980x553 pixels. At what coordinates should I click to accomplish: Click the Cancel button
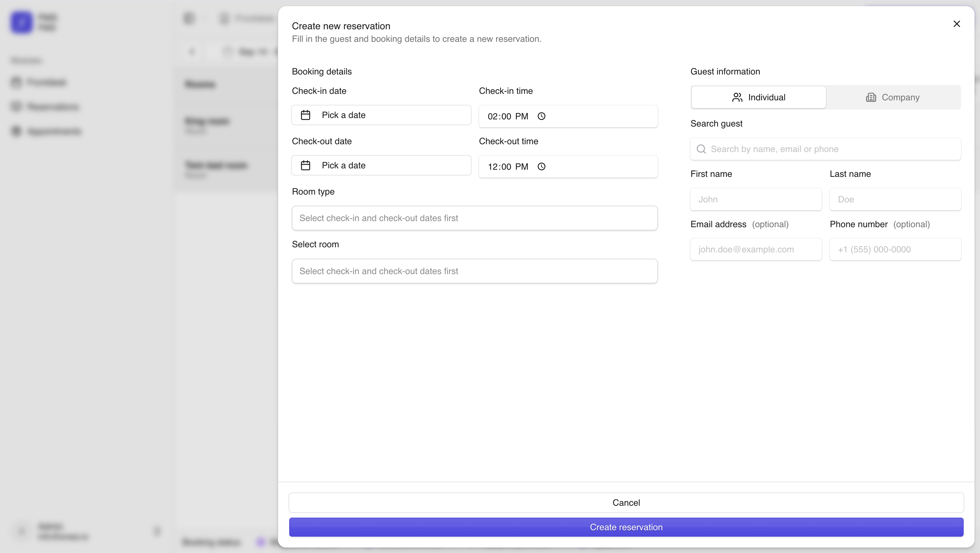(x=626, y=503)
